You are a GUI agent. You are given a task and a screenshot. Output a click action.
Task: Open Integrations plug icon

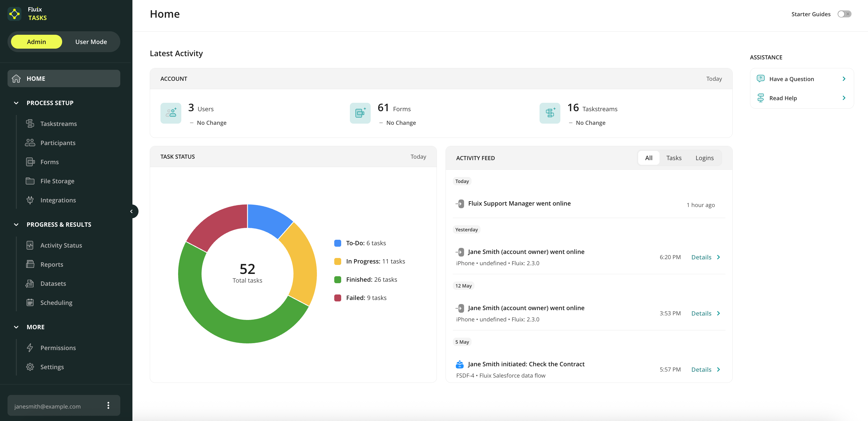tap(30, 200)
